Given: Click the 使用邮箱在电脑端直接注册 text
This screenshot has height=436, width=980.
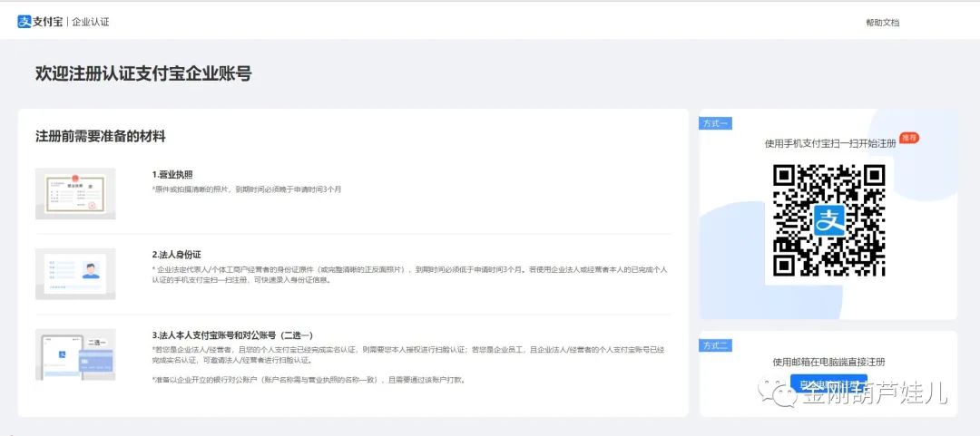Looking at the screenshot, I should [828, 362].
